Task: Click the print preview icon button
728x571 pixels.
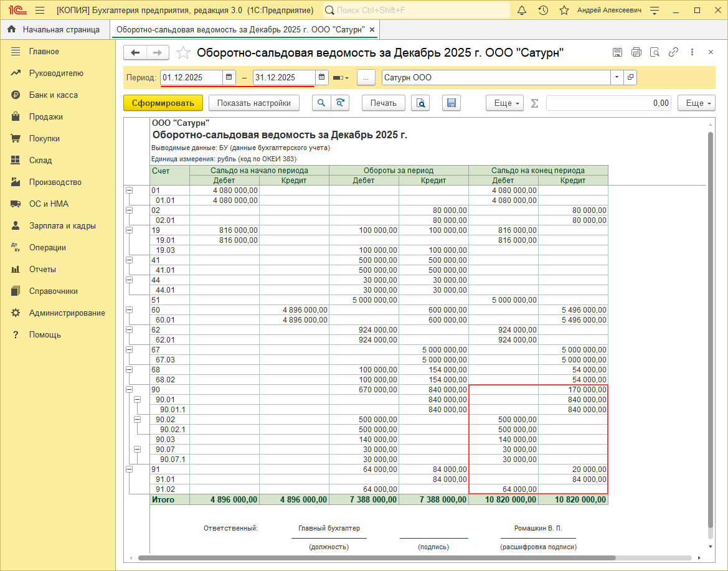Action: pos(422,103)
